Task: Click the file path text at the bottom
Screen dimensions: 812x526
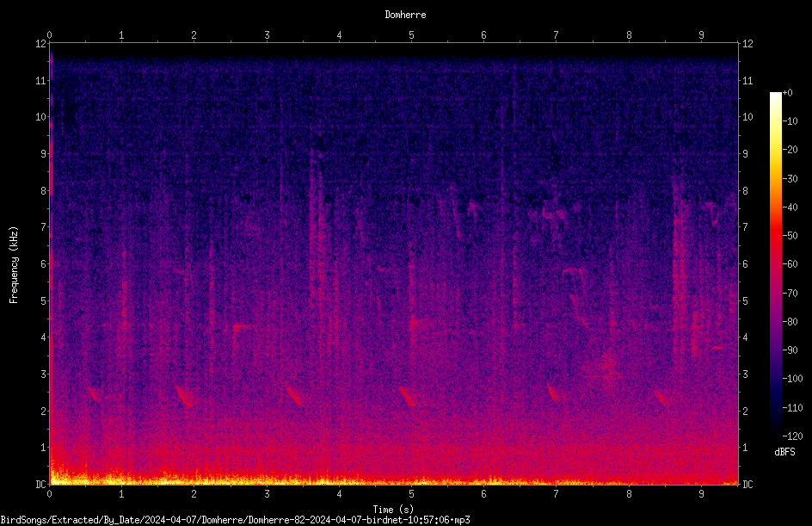Action: pyautogui.click(x=235, y=520)
